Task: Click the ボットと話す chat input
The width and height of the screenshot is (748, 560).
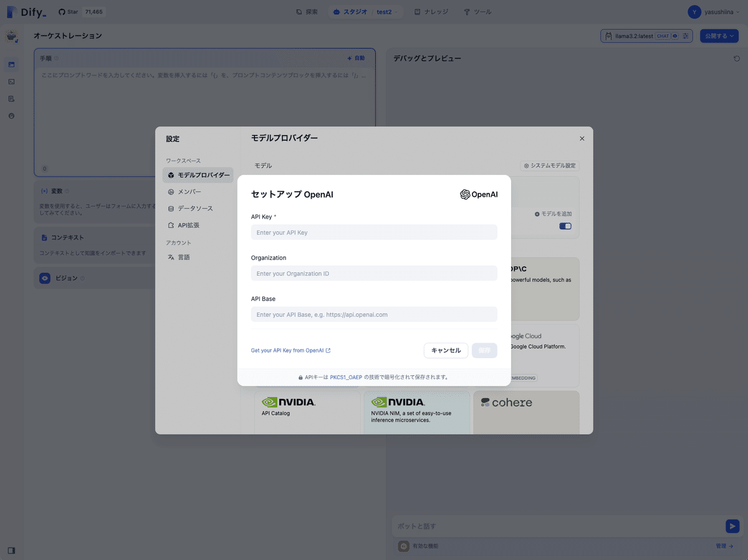Action: 558,526
